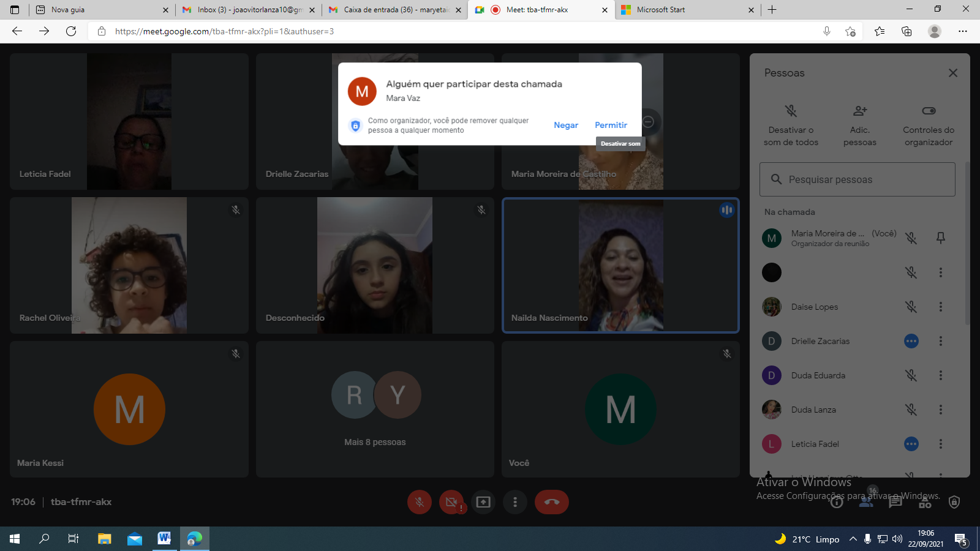Toggle the camera button in bottom bar

pyautogui.click(x=451, y=502)
